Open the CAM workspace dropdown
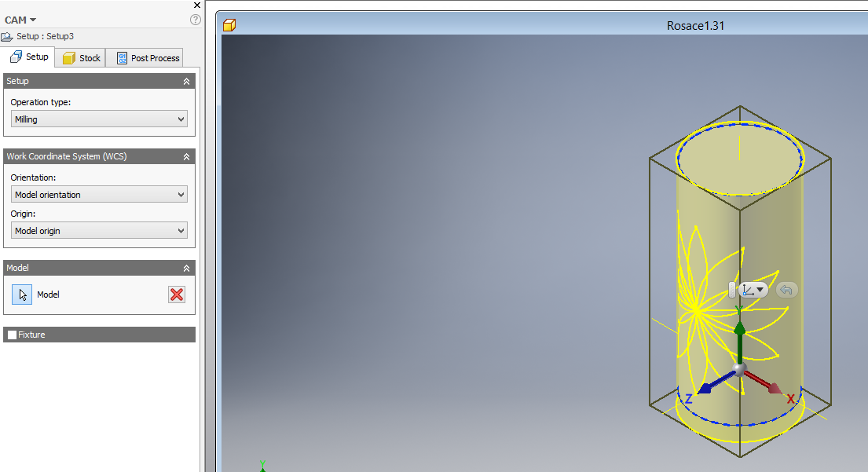This screenshot has height=472, width=868. 20,19
